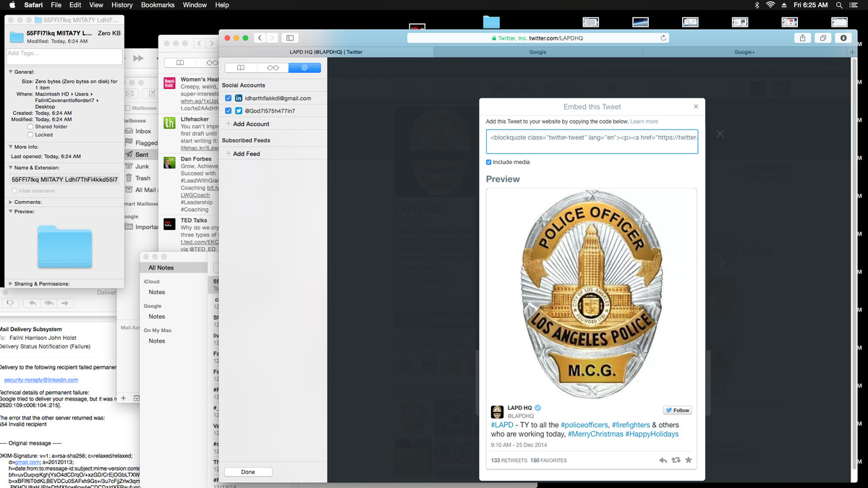
Task: Show Safari downloads
Action: point(843,38)
